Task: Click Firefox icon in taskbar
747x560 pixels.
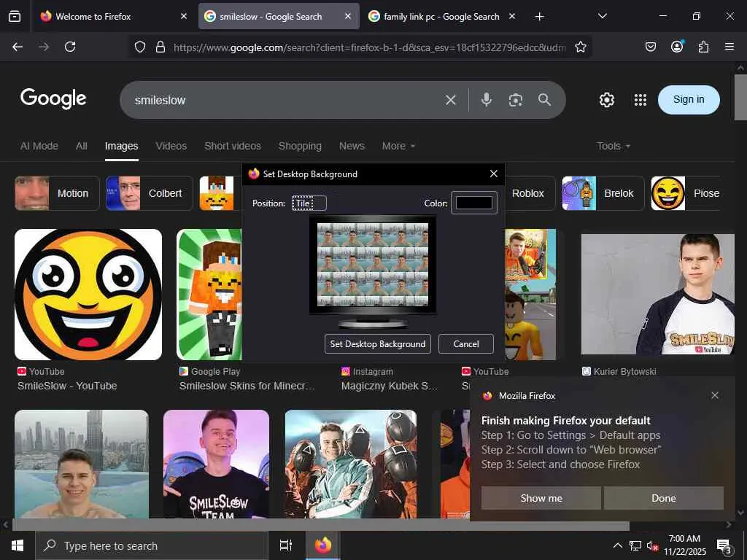Action: (322, 545)
